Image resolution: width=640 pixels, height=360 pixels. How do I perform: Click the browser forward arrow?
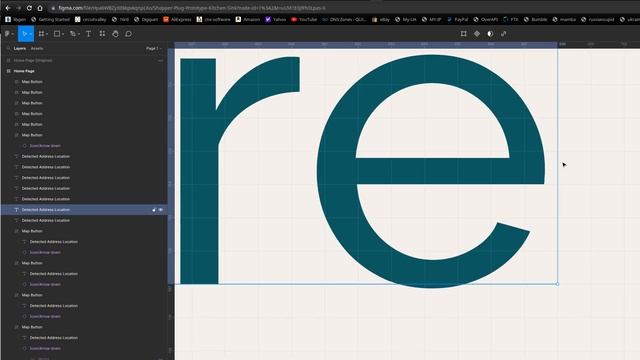point(19,8)
